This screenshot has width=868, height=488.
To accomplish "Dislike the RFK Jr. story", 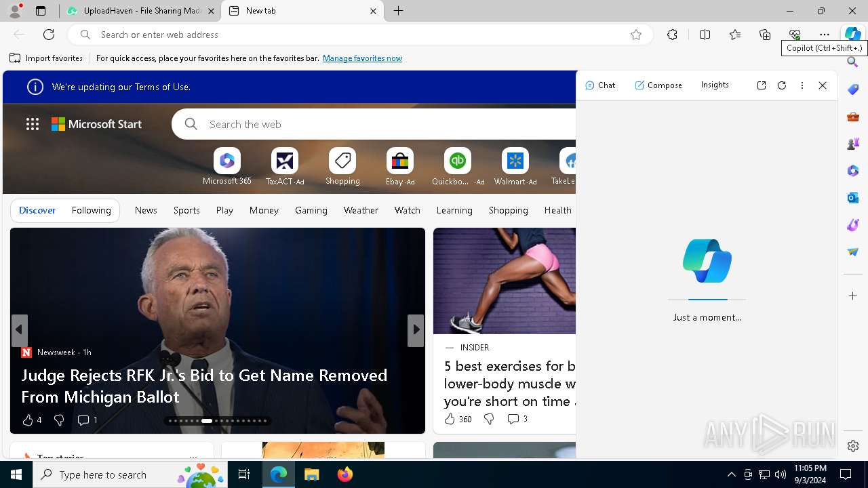I will (59, 420).
